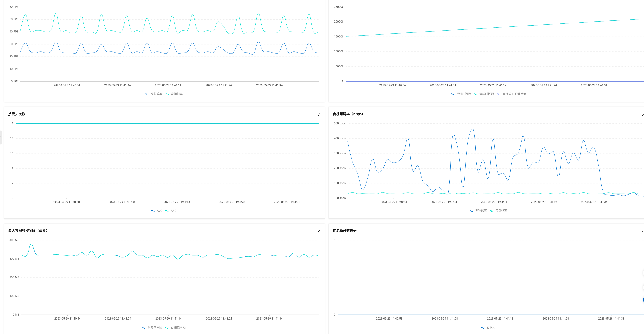Screen dimensions: 644x334
Task: Toggle the 视频帧率 legend series
Action: click(x=153, y=94)
